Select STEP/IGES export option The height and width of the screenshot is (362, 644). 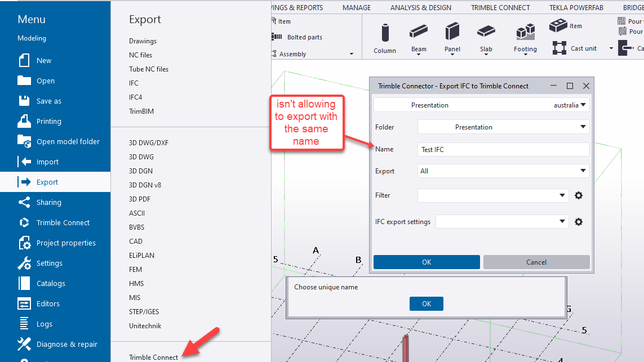(x=144, y=311)
